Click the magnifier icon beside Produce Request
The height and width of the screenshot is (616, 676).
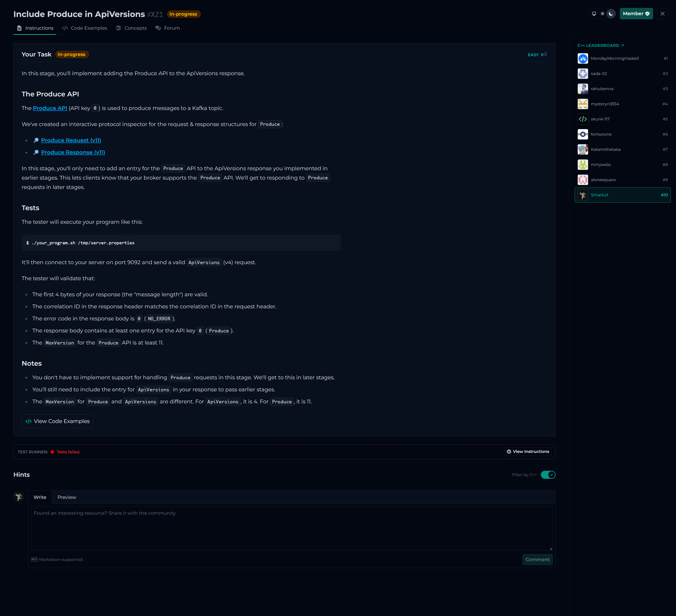(x=36, y=140)
